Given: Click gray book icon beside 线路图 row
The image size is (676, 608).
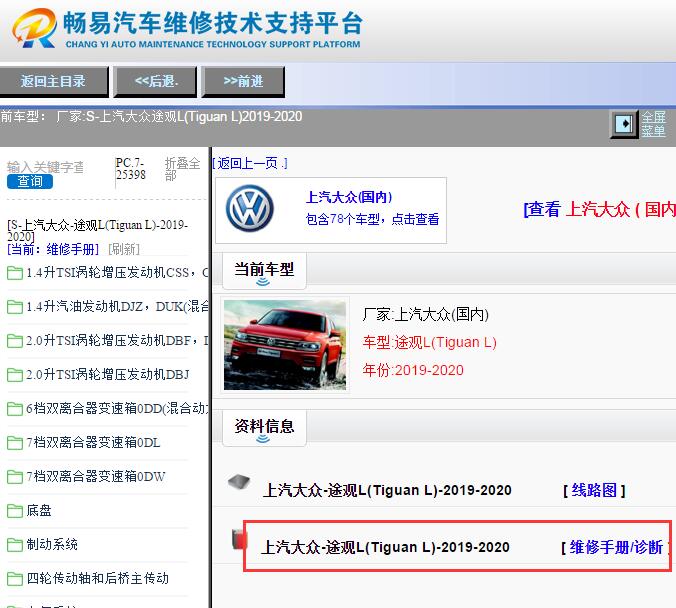Looking at the screenshot, I should point(239,482).
